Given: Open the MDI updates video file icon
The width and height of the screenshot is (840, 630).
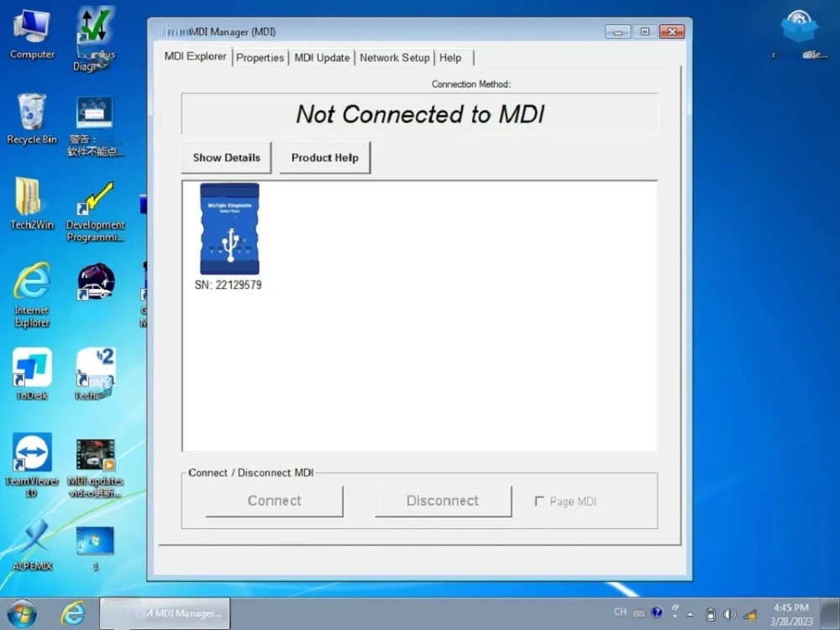Looking at the screenshot, I should click(x=96, y=468).
